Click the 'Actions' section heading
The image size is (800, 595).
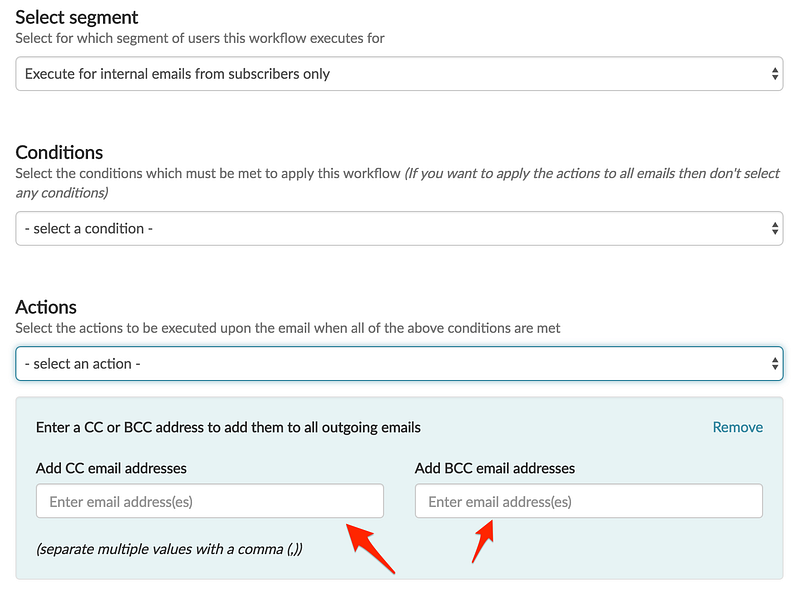point(46,307)
